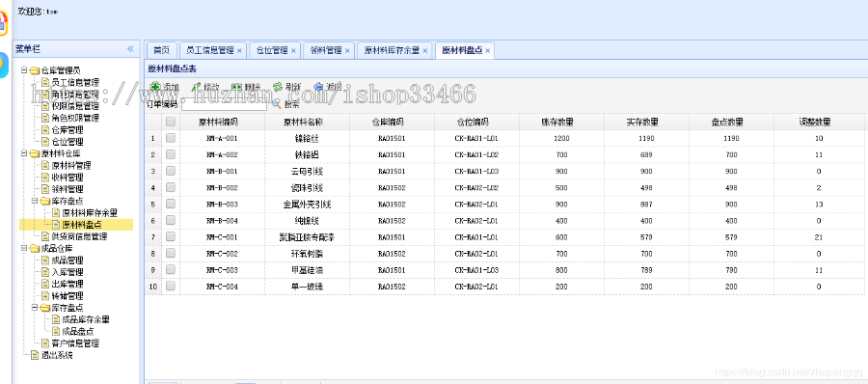Click the 搜索 magnifier search icon

276,104
